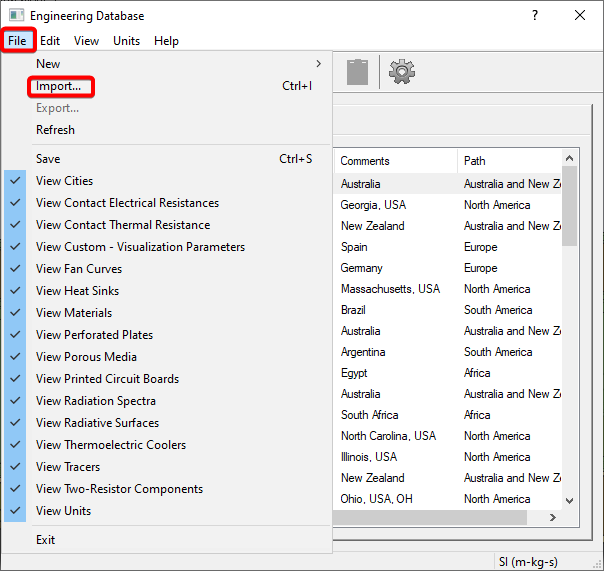This screenshot has width=604, height=571.
Task: Select the South Africa row
Action: [x=448, y=415]
